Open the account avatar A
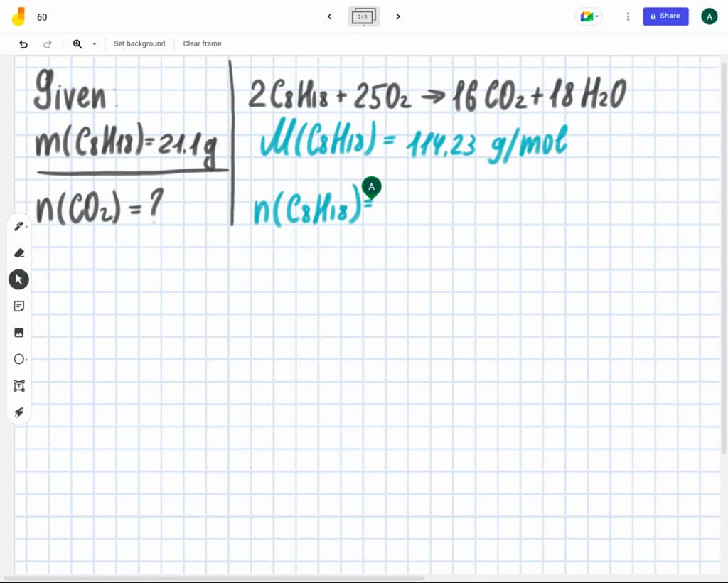The height and width of the screenshot is (583, 728). [709, 16]
